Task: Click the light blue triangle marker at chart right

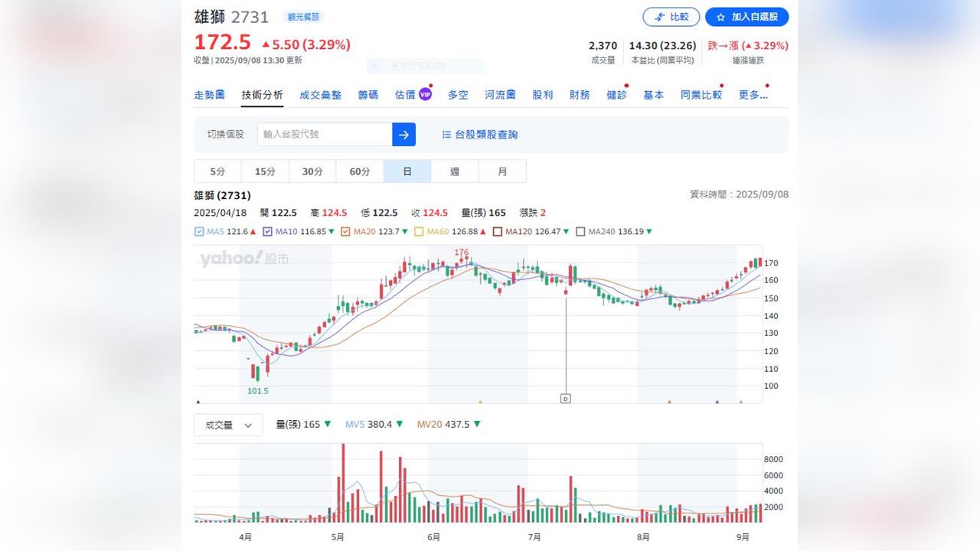Action: tap(740, 401)
